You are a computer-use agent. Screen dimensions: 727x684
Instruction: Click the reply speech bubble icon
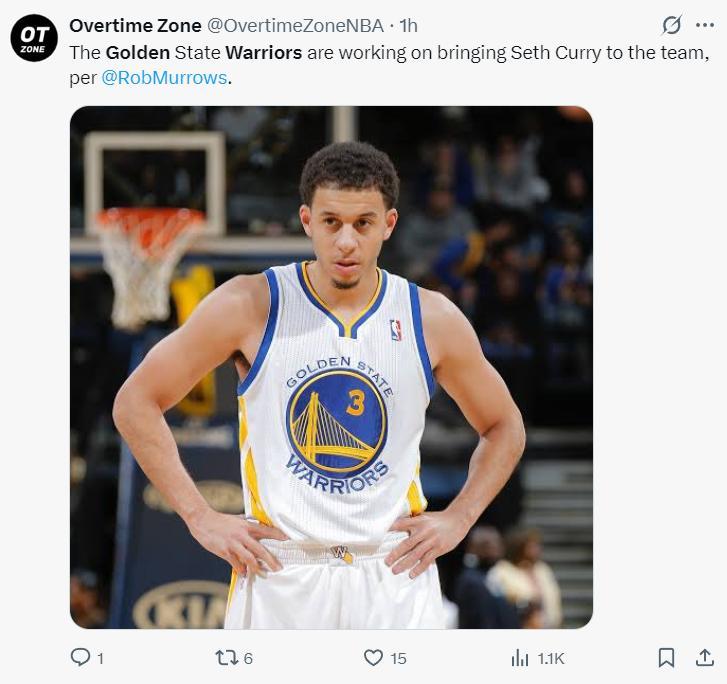tap(80, 657)
